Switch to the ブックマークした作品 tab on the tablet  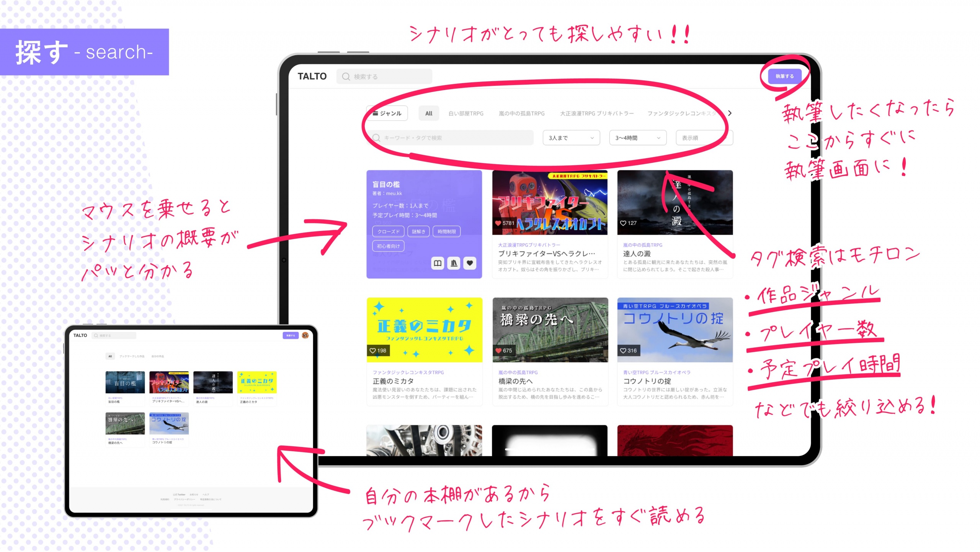(x=132, y=356)
